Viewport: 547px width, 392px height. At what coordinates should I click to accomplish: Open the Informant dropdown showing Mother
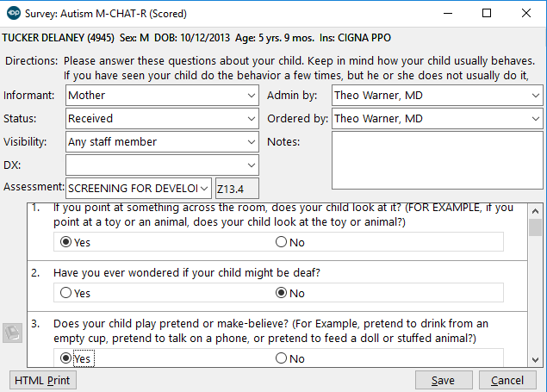(x=251, y=96)
